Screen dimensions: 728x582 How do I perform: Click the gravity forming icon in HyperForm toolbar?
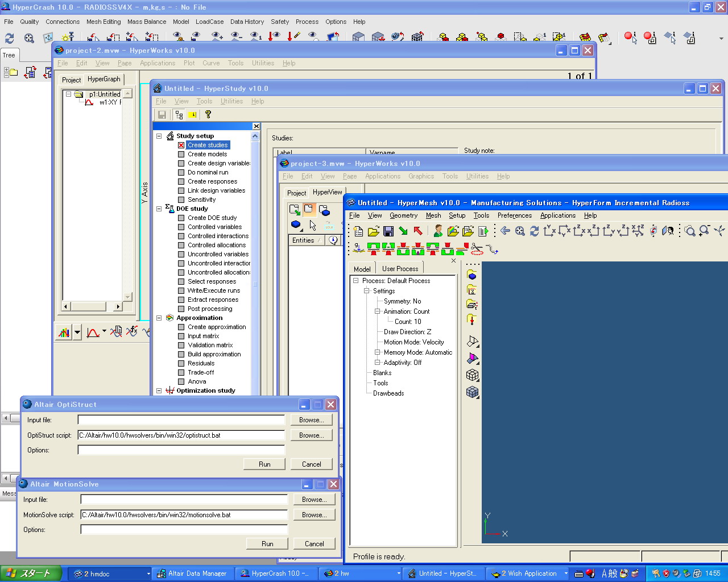[358, 249]
